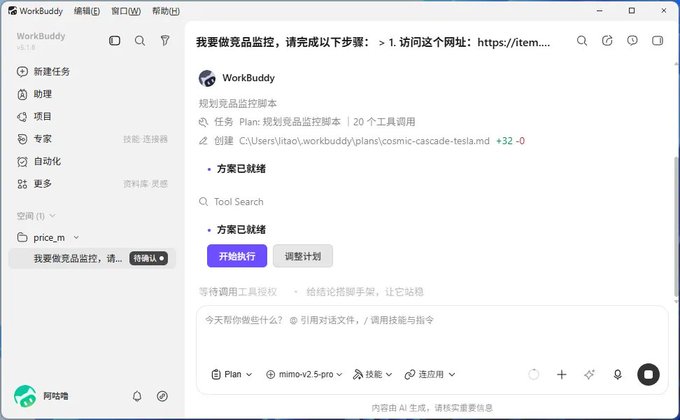Screen dimensions: 680x420
Task: Open the 编辑(E) menu
Action: pyautogui.click(x=87, y=11)
